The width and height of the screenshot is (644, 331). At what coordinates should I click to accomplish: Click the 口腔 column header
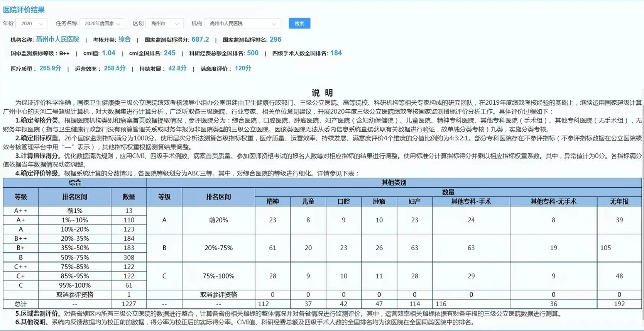[x=343, y=201]
